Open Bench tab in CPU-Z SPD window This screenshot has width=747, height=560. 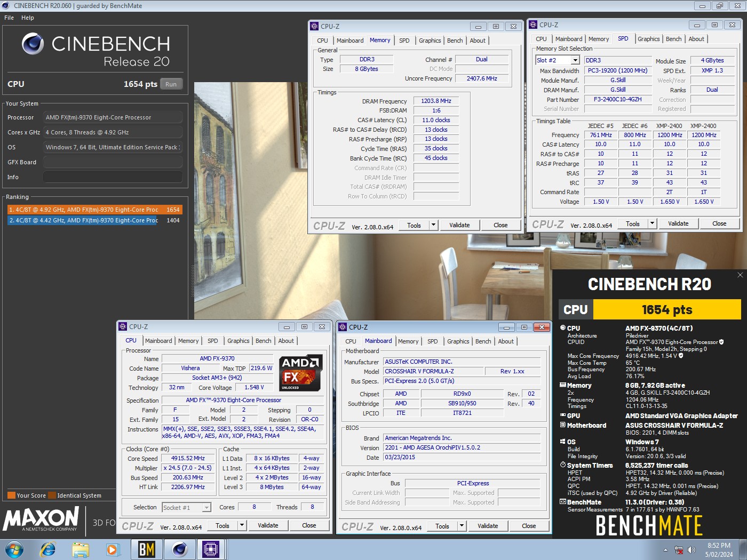pyautogui.click(x=674, y=39)
